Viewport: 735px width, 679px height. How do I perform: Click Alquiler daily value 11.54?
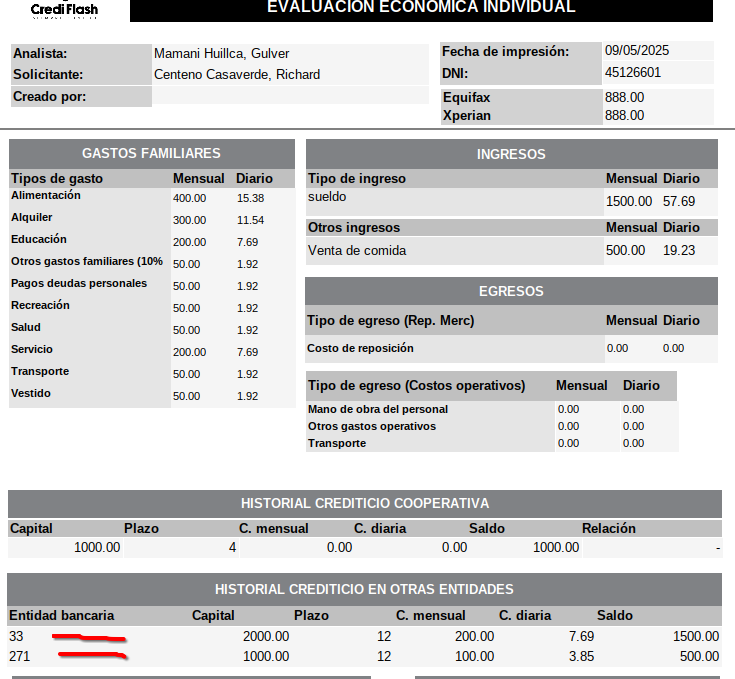(250, 220)
